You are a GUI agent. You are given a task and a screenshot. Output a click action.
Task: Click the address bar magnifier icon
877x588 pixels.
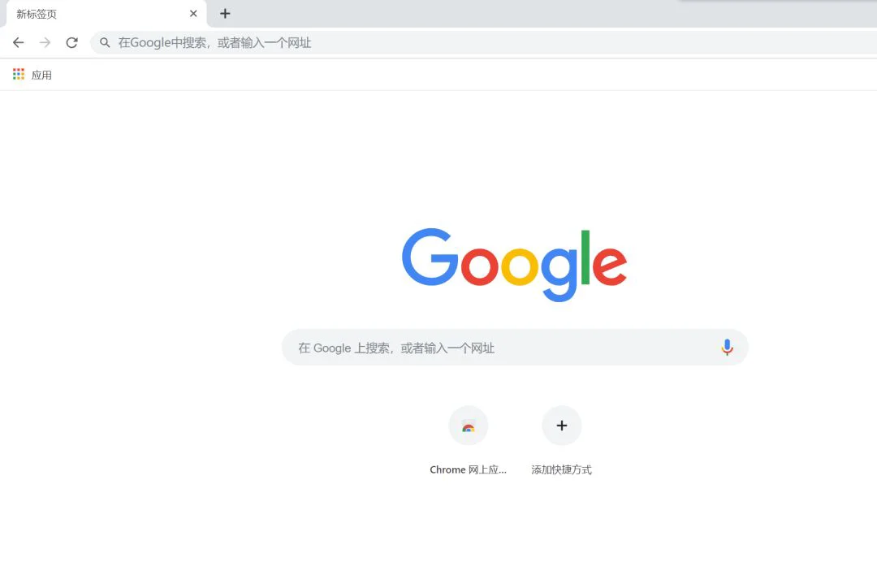coord(105,42)
